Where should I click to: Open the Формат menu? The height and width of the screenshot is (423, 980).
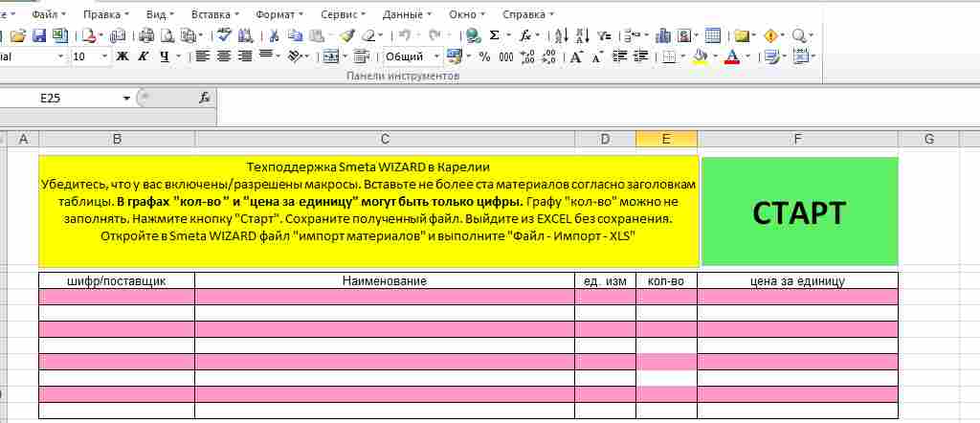point(278,13)
